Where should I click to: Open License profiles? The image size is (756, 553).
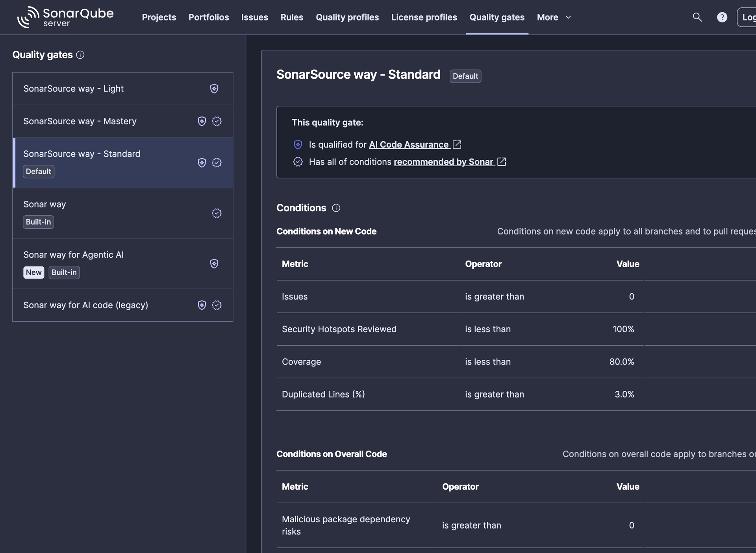(424, 17)
